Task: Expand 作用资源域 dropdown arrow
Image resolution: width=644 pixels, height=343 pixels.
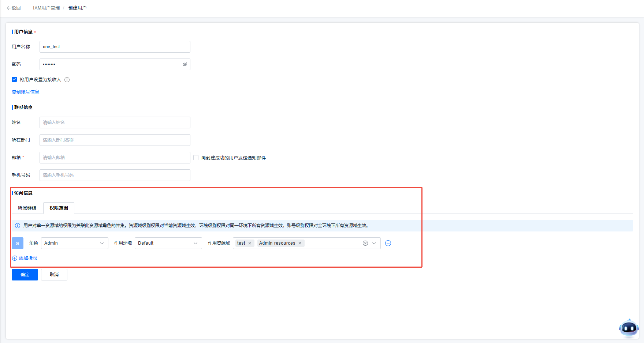Action: tap(374, 243)
